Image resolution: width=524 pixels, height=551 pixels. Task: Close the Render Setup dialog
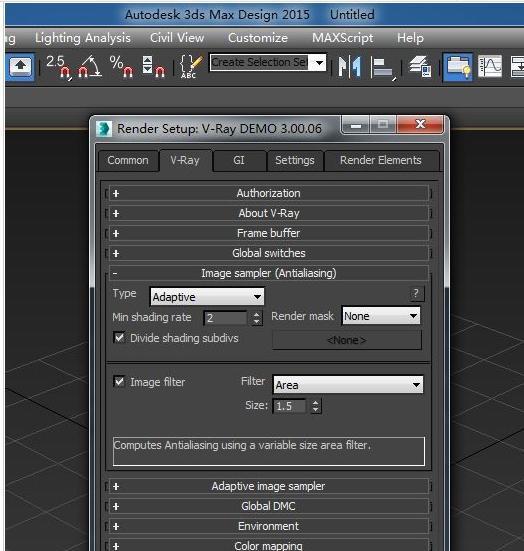[x=420, y=125]
